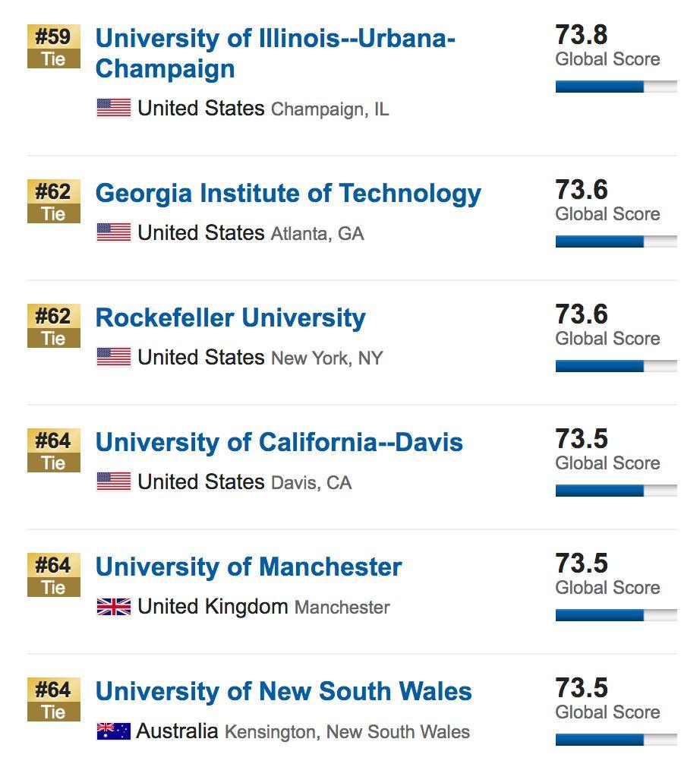This screenshot has height=764, width=700.
Task: Open University of California--Davis link
Action: pos(279,442)
